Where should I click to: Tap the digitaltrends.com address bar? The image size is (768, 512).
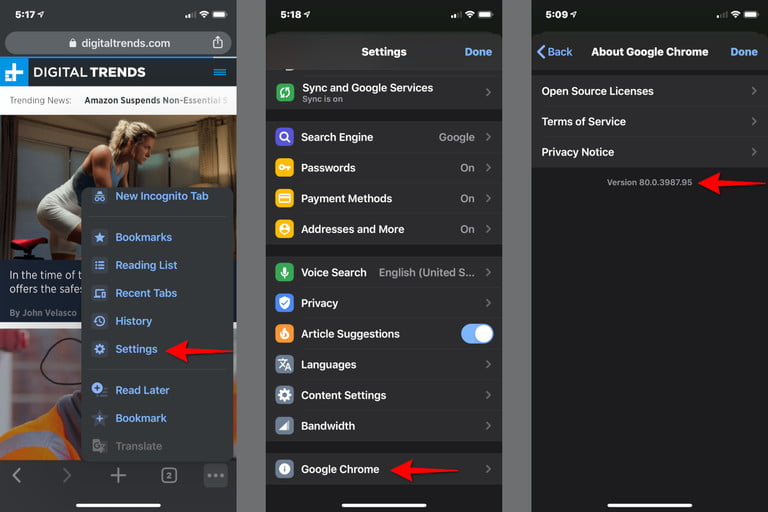point(118,43)
